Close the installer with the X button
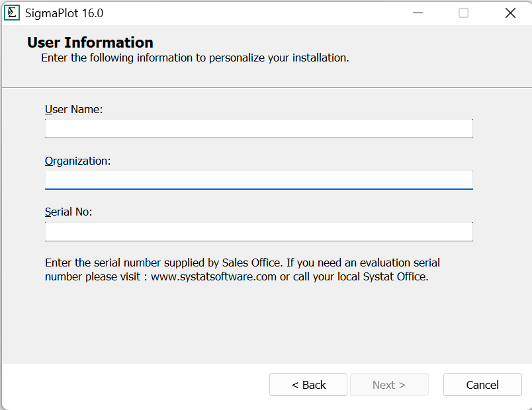 (510, 13)
